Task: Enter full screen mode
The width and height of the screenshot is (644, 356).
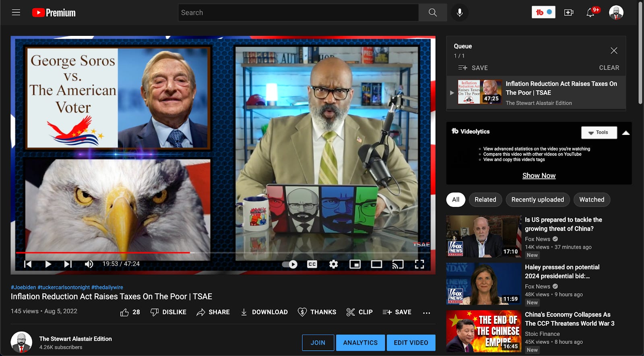Action: 419,264
